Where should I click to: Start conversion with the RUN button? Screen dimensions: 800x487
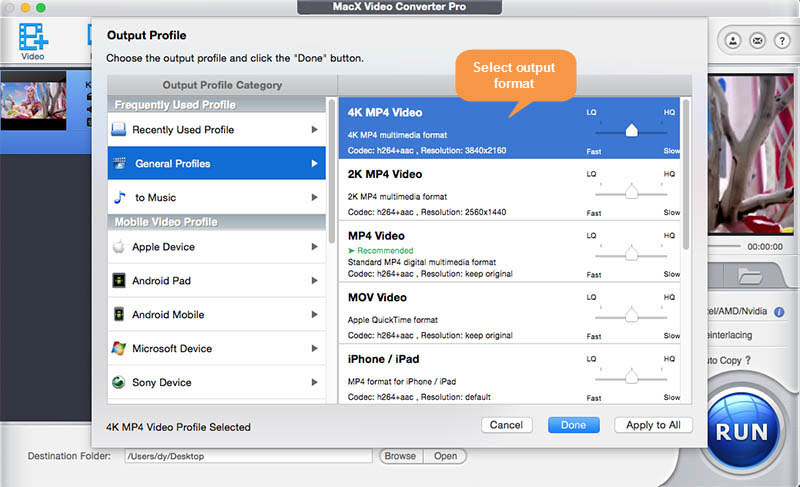pos(742,432)
